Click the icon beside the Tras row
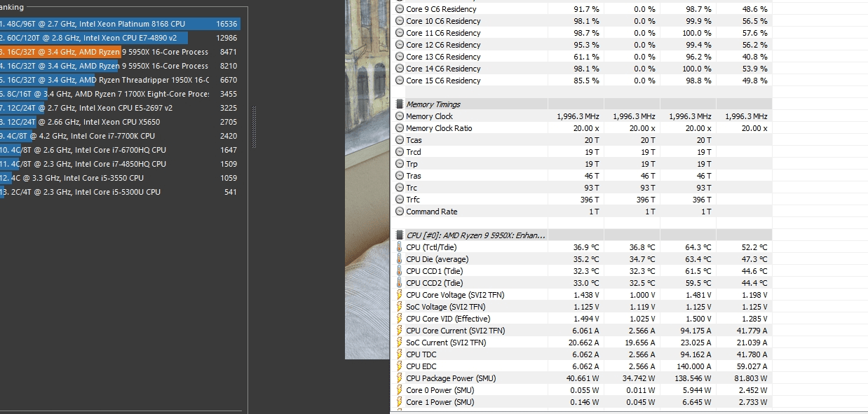The height and width of the screenshot is (414, 868). pos(400,176)
